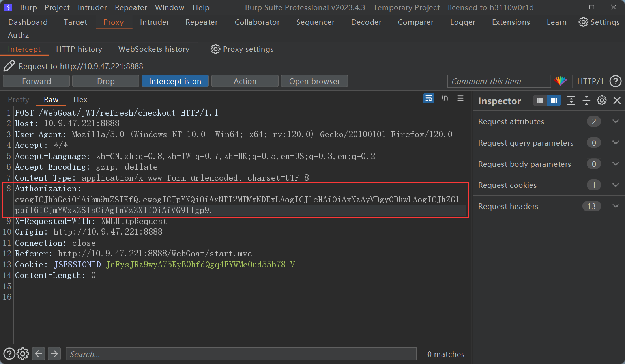Switch to the Raw view tab
This screenshot has width=625, height=364.
51,99
